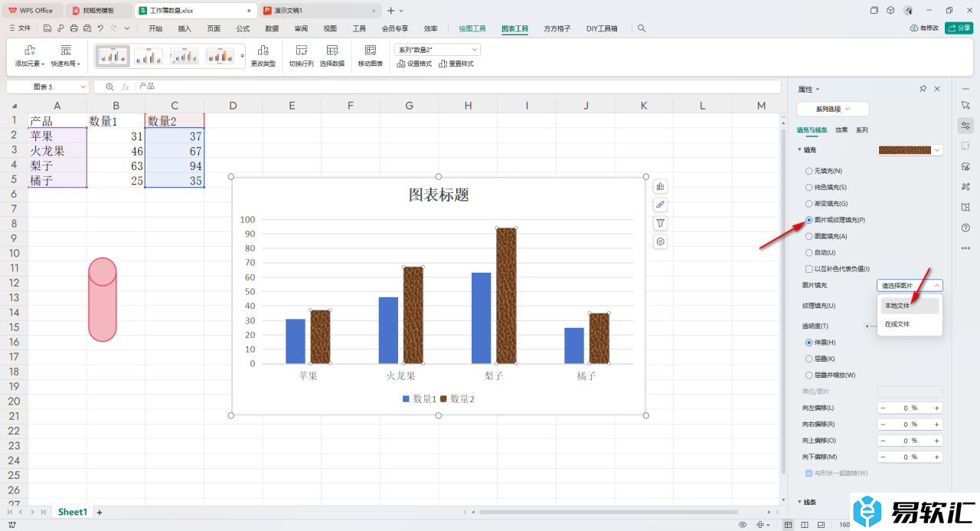Expand the 系列选项 dropdown in panel

(x=833, y=109)
